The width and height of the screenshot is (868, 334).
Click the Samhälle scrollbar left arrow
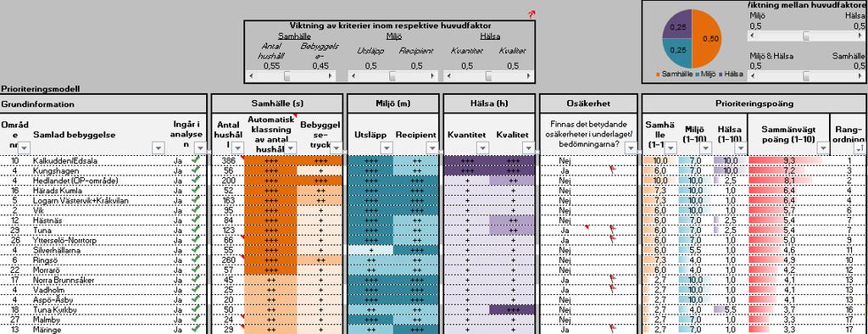(x=250, y=76)
